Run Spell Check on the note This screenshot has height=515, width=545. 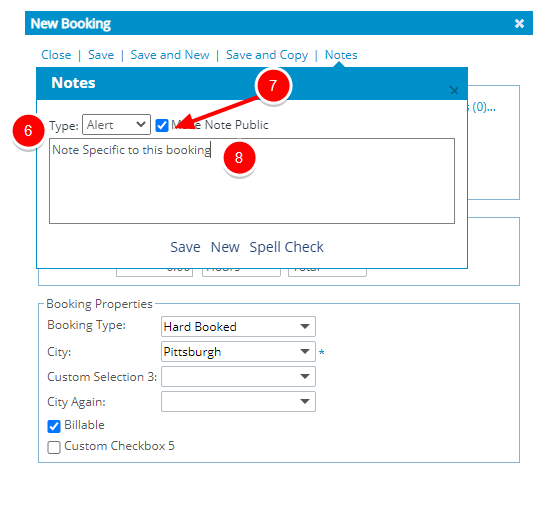[286, 247]
